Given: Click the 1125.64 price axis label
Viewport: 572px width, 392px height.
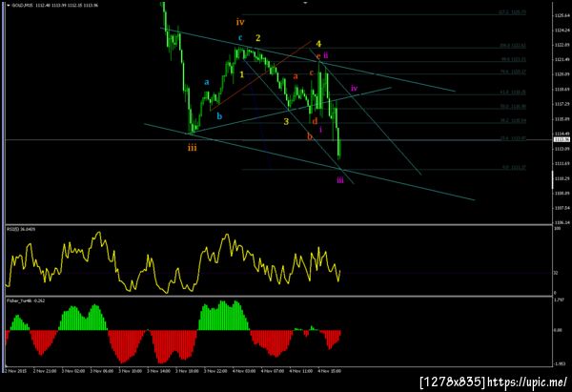Looking at the screenshot, I should pos(562,15).
